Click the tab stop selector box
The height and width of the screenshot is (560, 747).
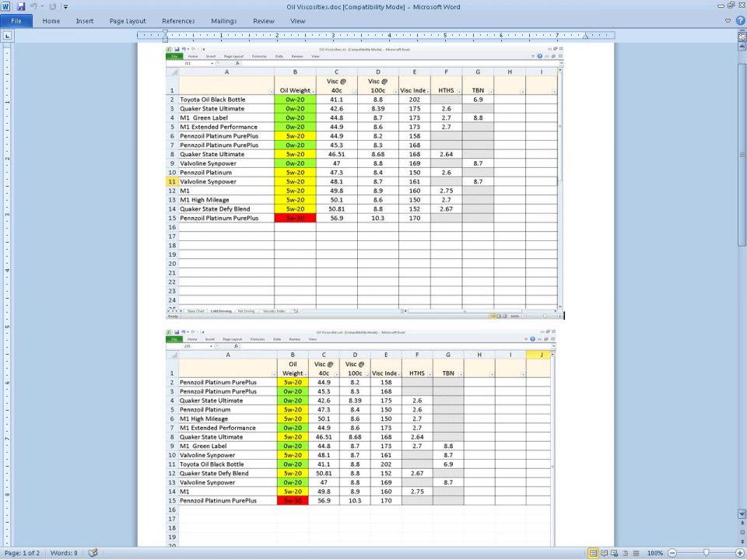click(7, 35)
